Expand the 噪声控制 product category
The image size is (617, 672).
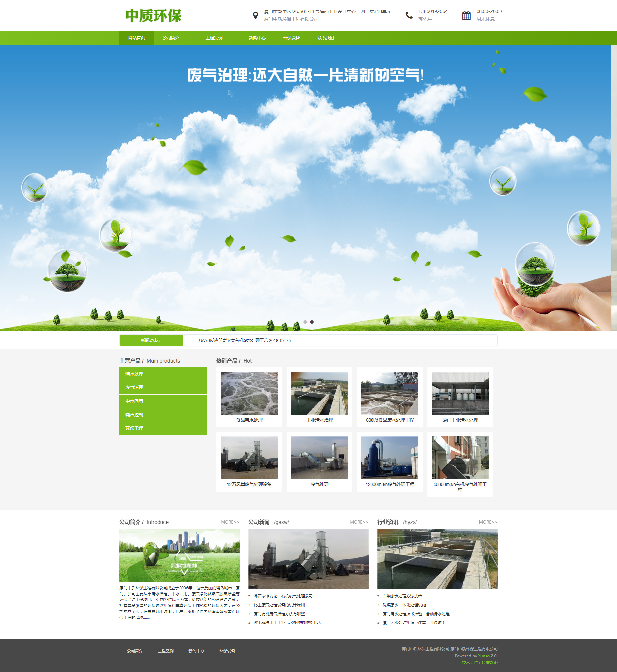134,415
